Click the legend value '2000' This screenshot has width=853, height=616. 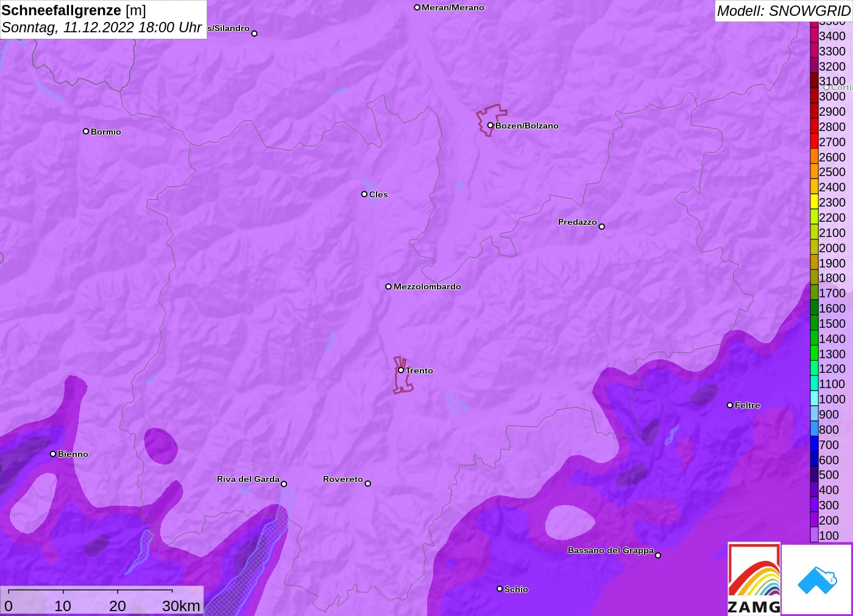[x=832, y=248]
